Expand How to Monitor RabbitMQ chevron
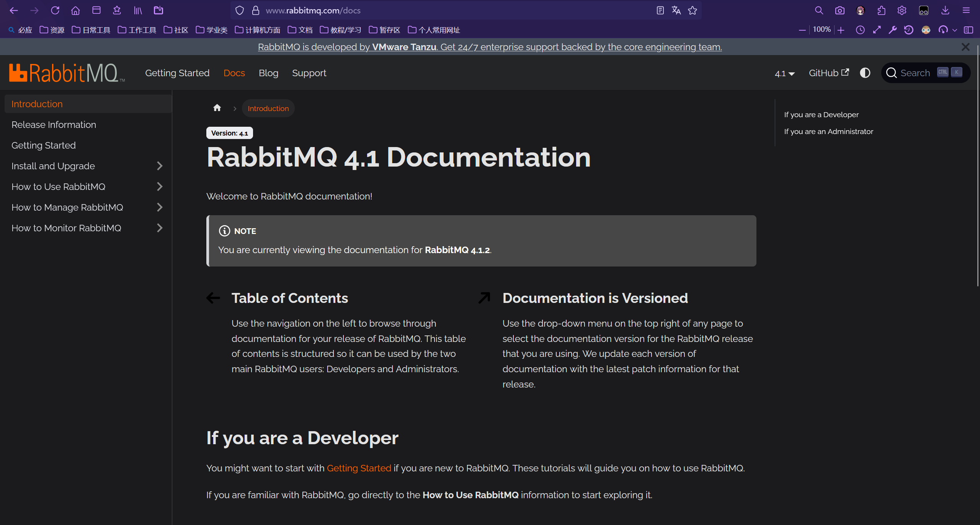 coord(160,228)
